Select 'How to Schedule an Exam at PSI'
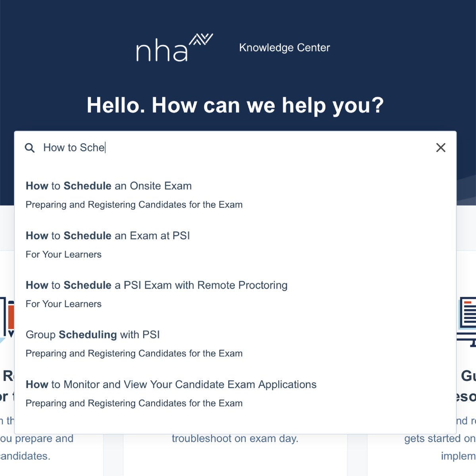476x476 pixels. (108, 236)
